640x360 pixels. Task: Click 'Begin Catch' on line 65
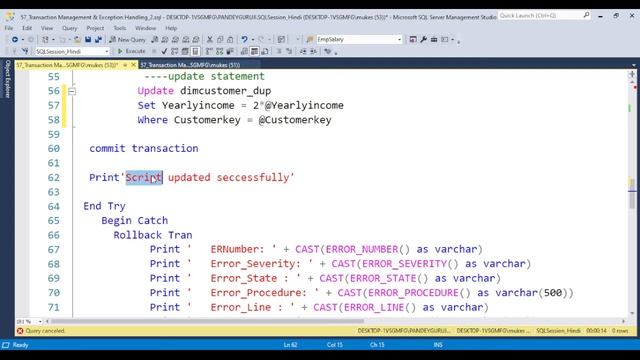(x=135, y=221)
